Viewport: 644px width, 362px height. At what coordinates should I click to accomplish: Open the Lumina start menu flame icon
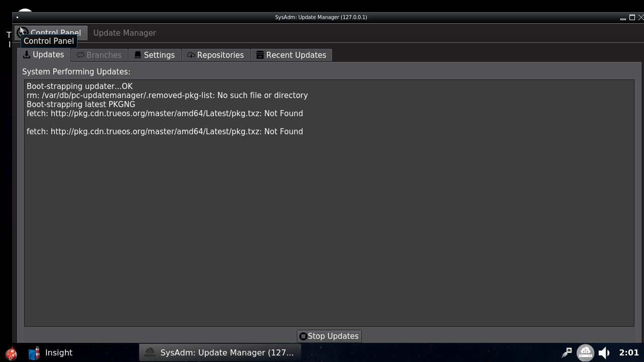[x=11, y=353]
